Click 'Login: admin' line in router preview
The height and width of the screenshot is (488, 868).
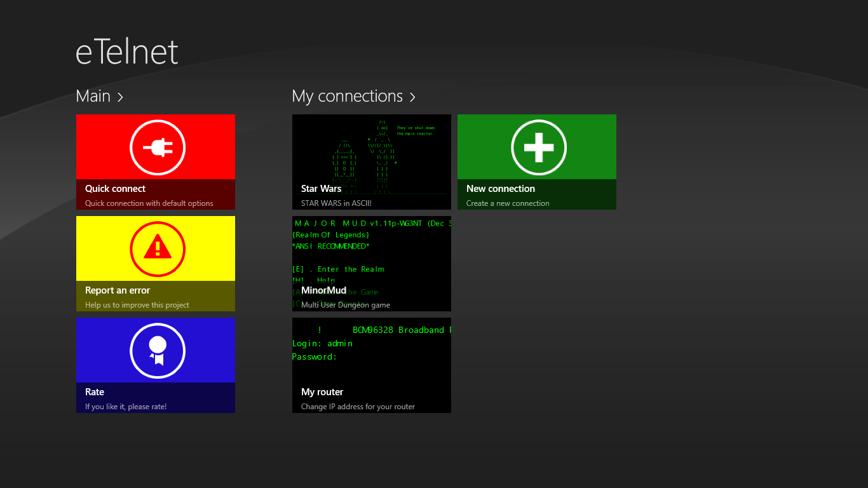pos(322,343)
